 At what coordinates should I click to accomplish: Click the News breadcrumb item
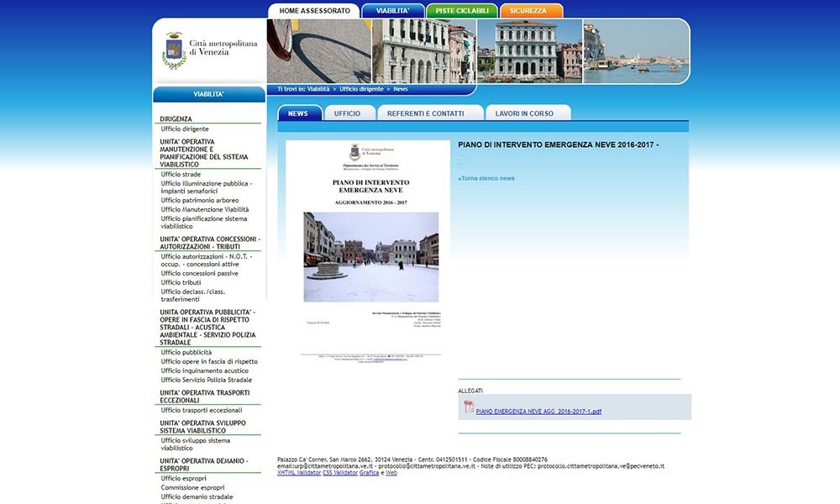click(x=401, y=89)
